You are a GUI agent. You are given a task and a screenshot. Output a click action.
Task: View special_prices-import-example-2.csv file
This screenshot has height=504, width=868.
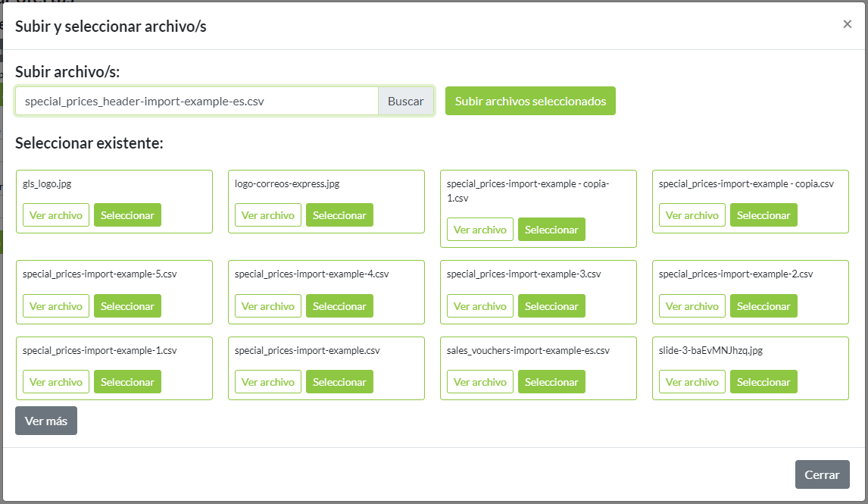(692, 306)
